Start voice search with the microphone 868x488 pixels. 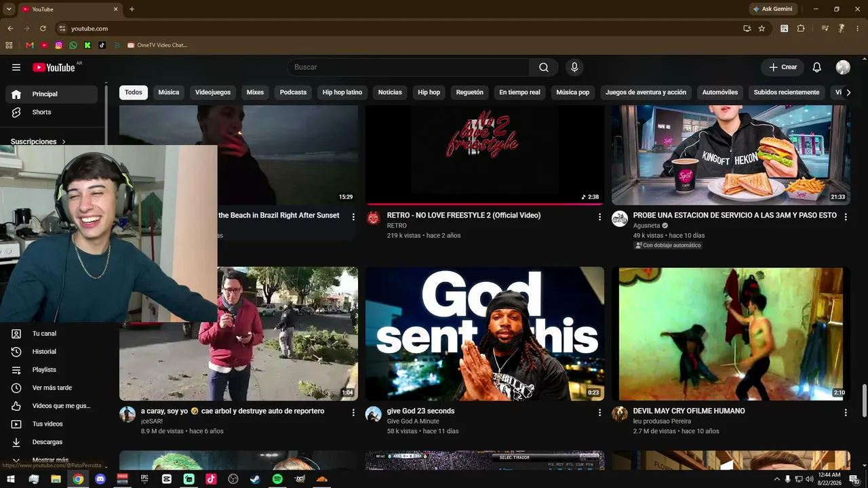pyautogui.click(x=574, y=67)
